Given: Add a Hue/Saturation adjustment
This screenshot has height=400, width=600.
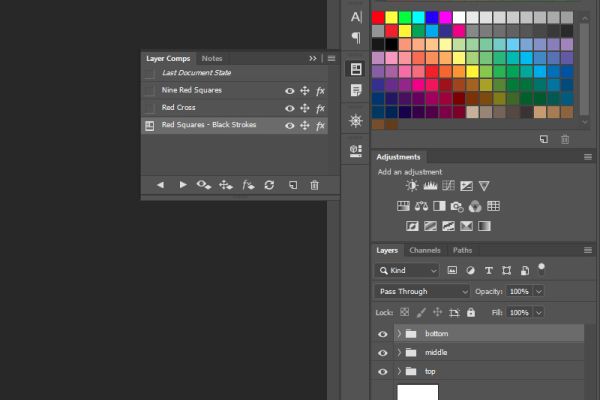Looking at the screenshot, I should pos(403,206).
